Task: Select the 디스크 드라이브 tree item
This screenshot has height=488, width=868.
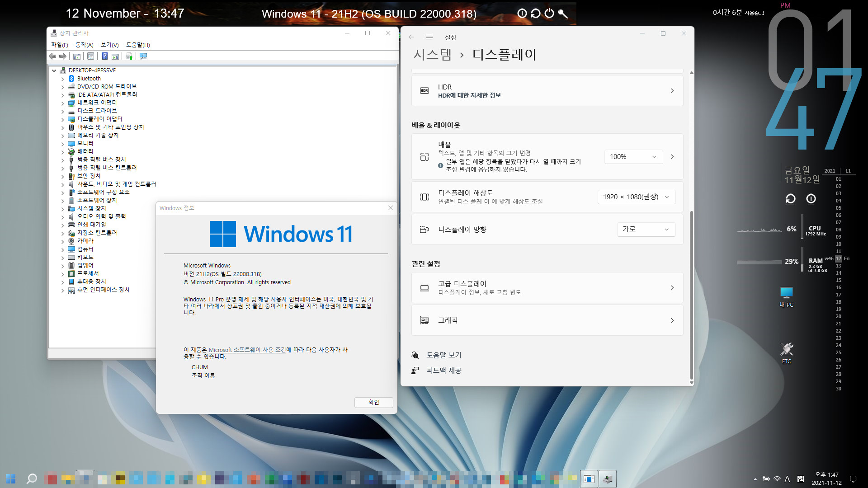Action: pyautogui.click(x=97, y=111)
